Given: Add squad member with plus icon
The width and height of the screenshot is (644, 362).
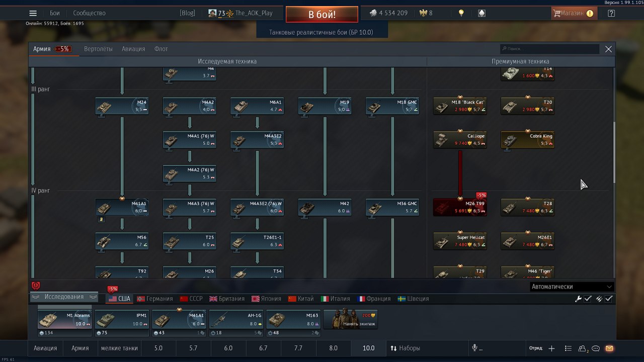Looking at the screenshot, I should (x=551, y=348).
